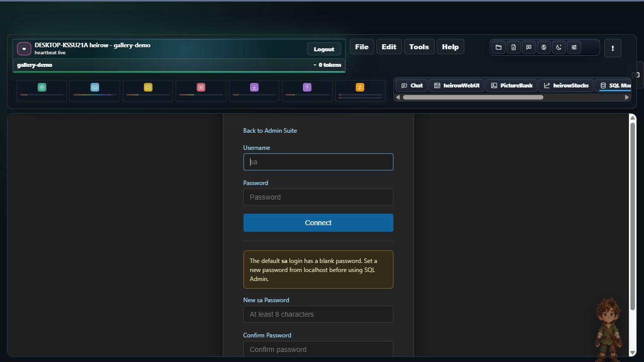
Task: Click the purple download arrow icon
Action: click(x=254, y=87)
